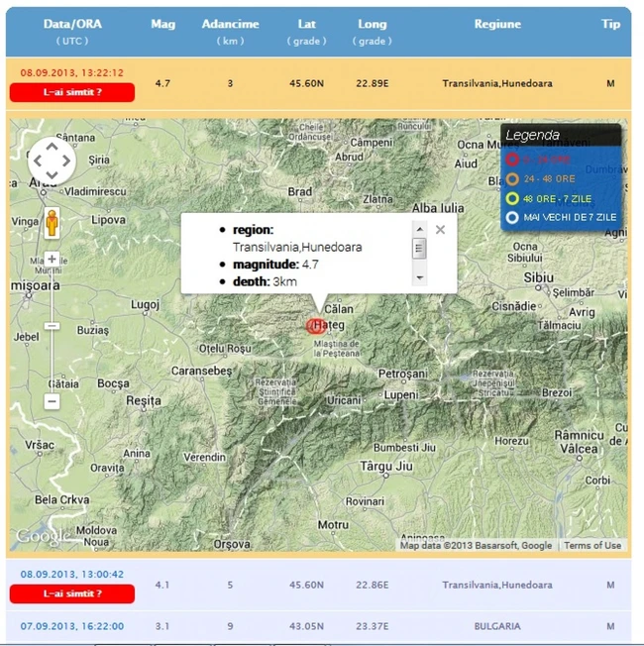Select the 0 - 24 ORE legend circle
The height and width of the screenshot is (646, 644).
click(512, 160)
